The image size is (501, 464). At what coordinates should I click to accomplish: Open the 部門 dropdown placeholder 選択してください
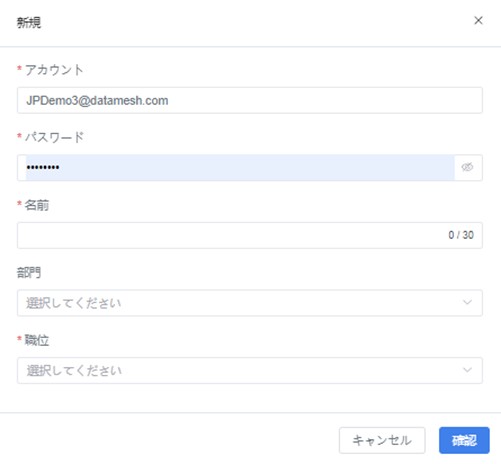click(74, 303)
